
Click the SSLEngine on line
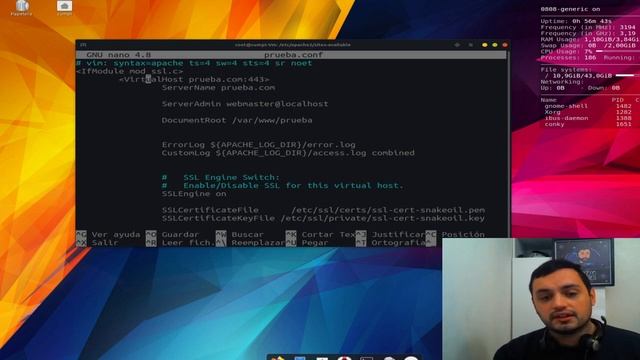[194, 194]
